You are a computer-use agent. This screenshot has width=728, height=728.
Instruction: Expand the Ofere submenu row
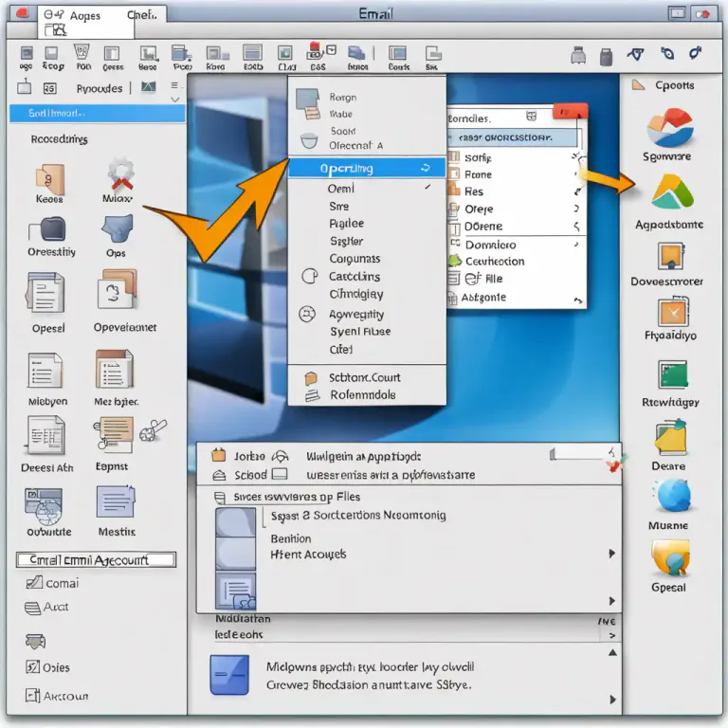516,209
